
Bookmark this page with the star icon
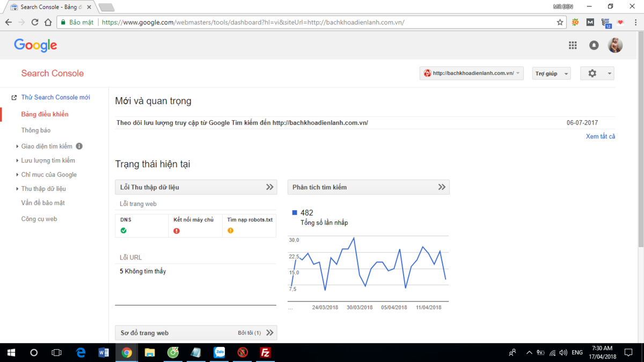pyautogui.click(x=560, y=23)
